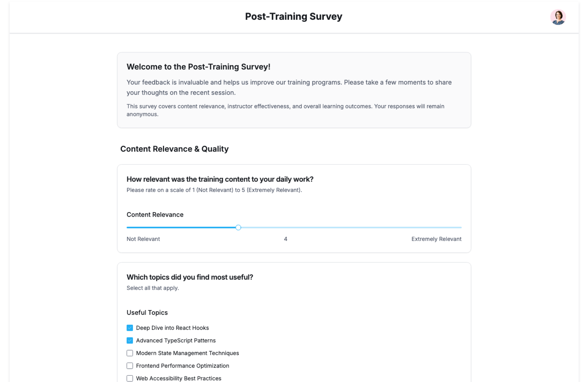This screenshot has height=382, width=588.
Task: Tick Web Accessibility Best Practices checkbox
Action: (x=130, y=378)
